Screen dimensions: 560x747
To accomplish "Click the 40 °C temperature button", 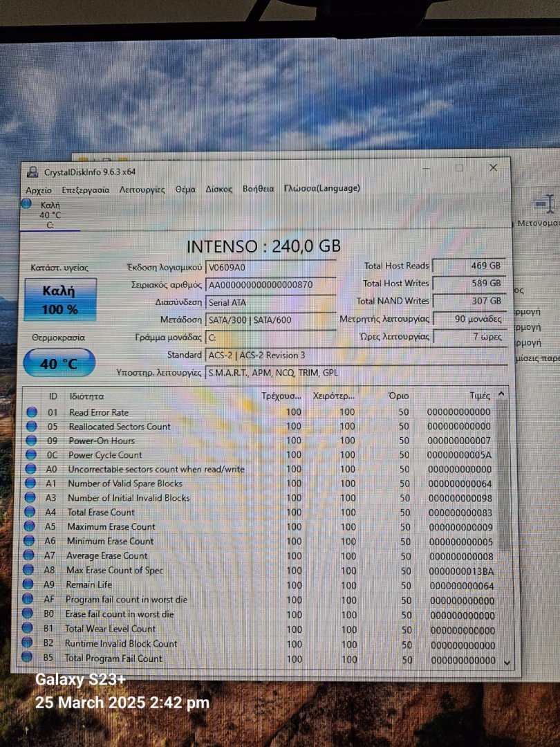I will (x=59, y=364).
